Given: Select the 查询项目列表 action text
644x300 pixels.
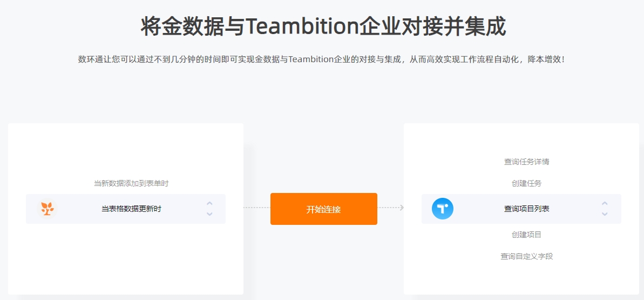Looking at the screenshot, I should [x=526, y=209].
